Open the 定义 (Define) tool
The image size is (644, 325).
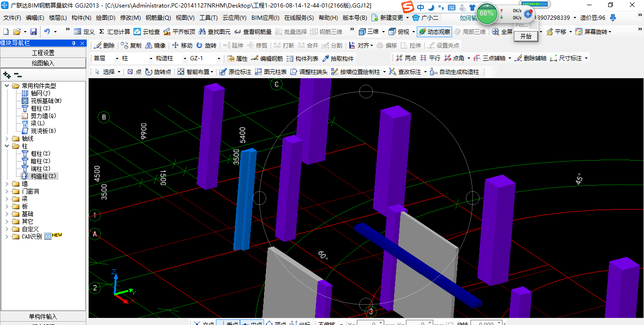click(84, 32)
